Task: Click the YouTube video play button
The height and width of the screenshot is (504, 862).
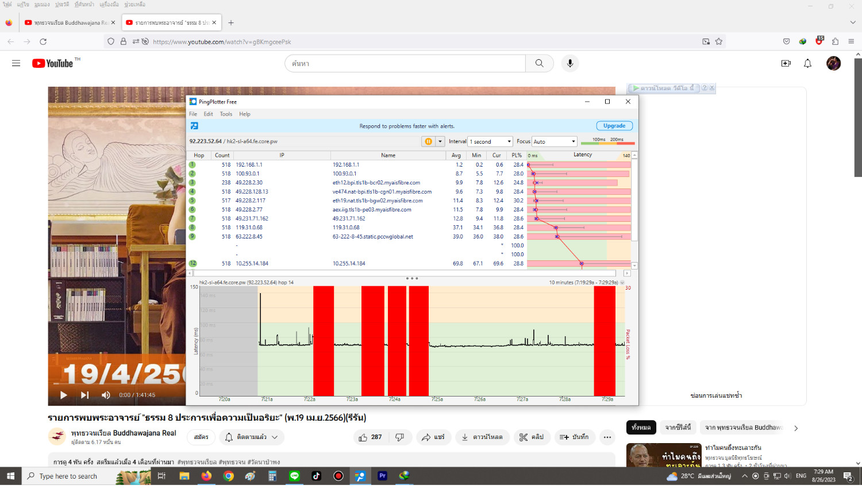Action: pos(64,395)
